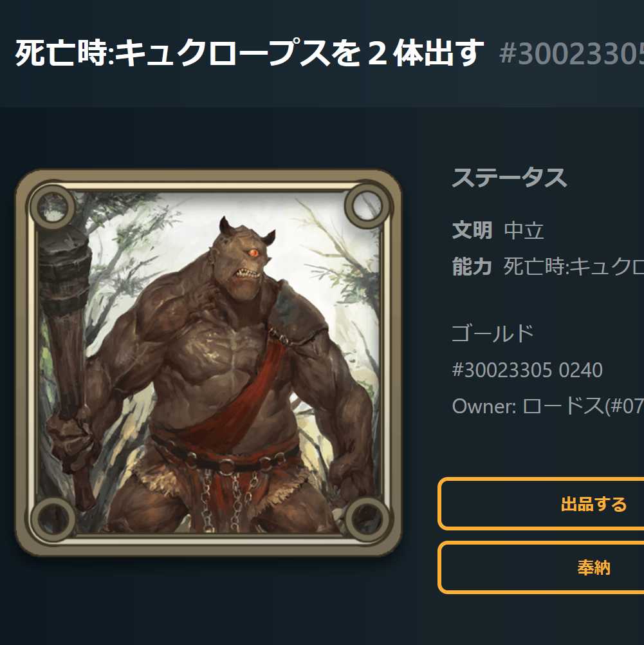Click the 能力 label
Screen dimensions: 644x645
click(472, 266)
